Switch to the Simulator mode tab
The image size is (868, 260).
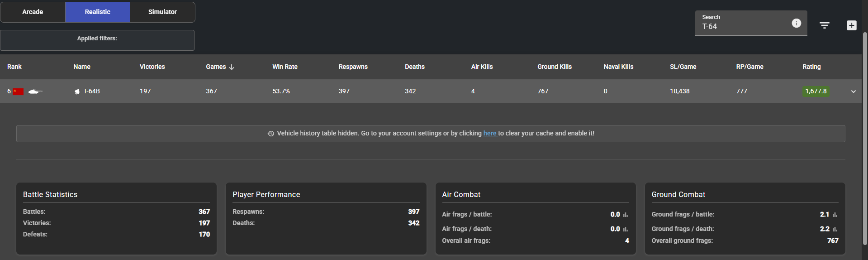click(x=162, y=12)
